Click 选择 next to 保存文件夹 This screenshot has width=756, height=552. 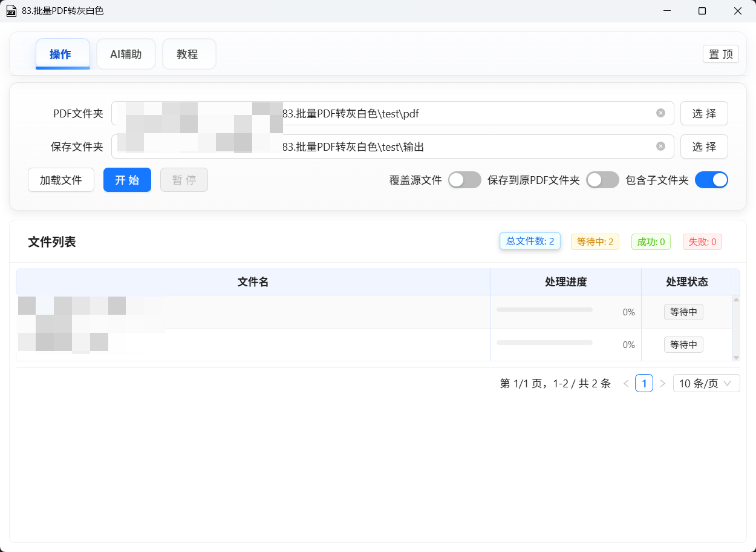click(x=704, y=146)
